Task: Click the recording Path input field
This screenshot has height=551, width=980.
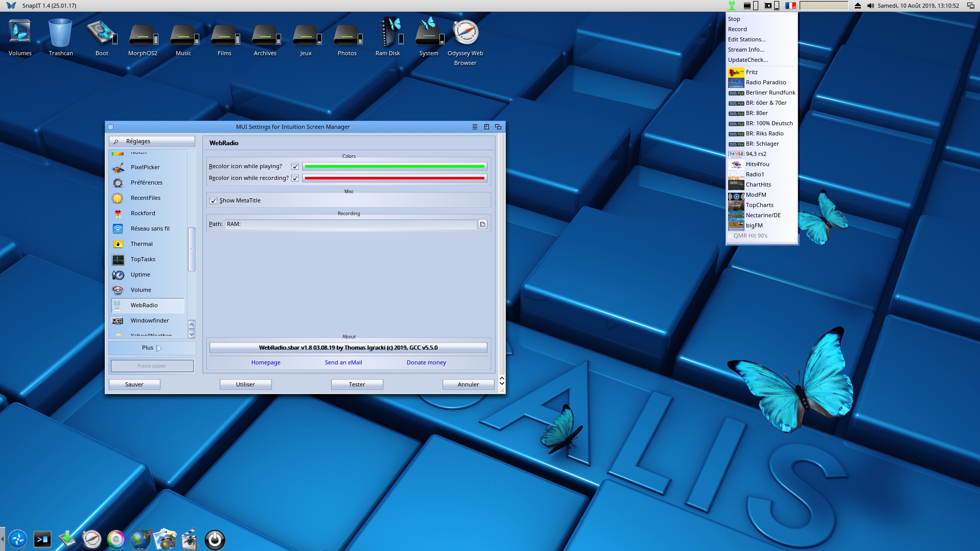Action: [x=351, y=224]
